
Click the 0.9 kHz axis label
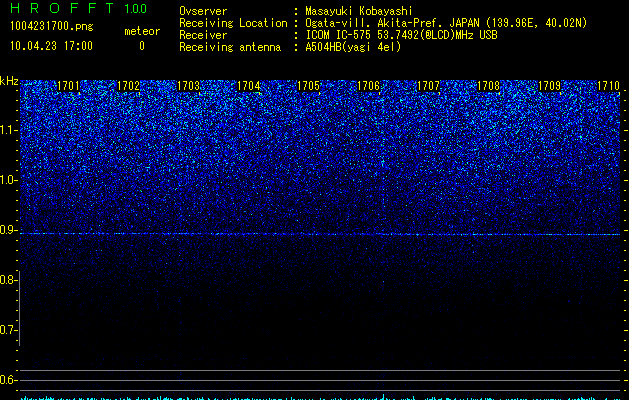pos(9,230)
